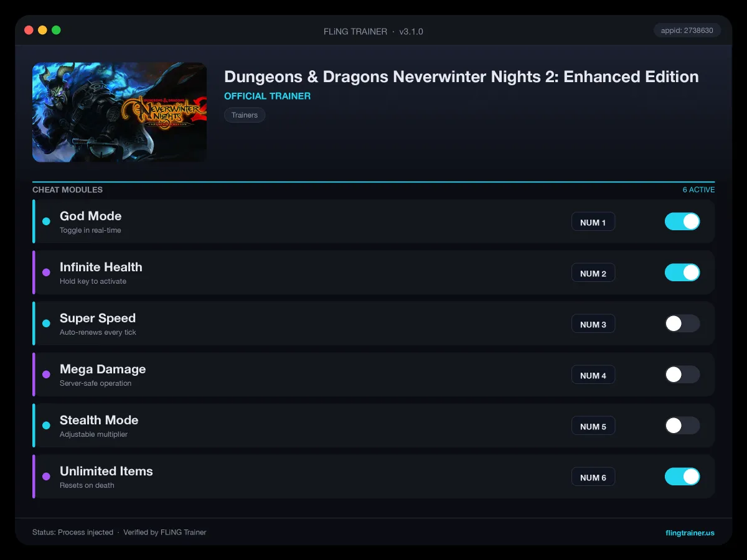Viewport: 747px width, 560px height.
Task: Click 'Hold key to activate' description
Action: pos(93,281)
